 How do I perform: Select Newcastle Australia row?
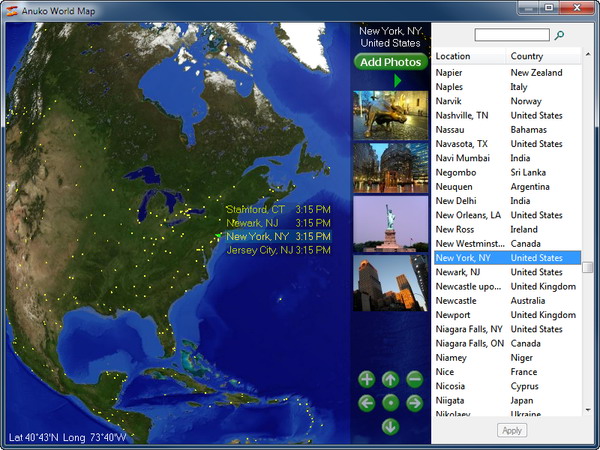pyautogui.click(x=507, y=301)
